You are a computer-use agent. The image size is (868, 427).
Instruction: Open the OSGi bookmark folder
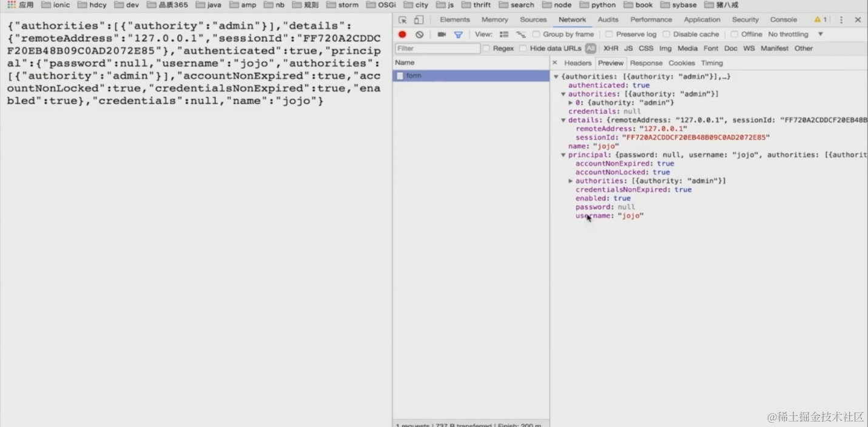tap(382, 5)
